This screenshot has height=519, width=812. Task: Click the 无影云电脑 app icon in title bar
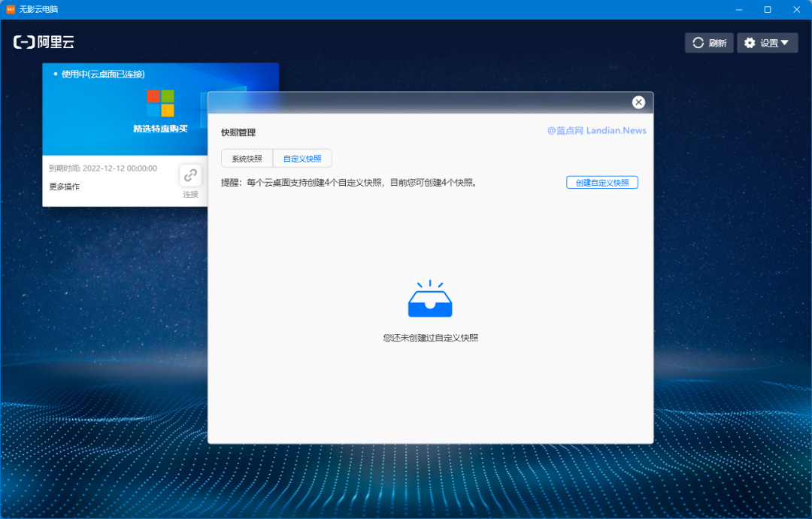[11, 9]
